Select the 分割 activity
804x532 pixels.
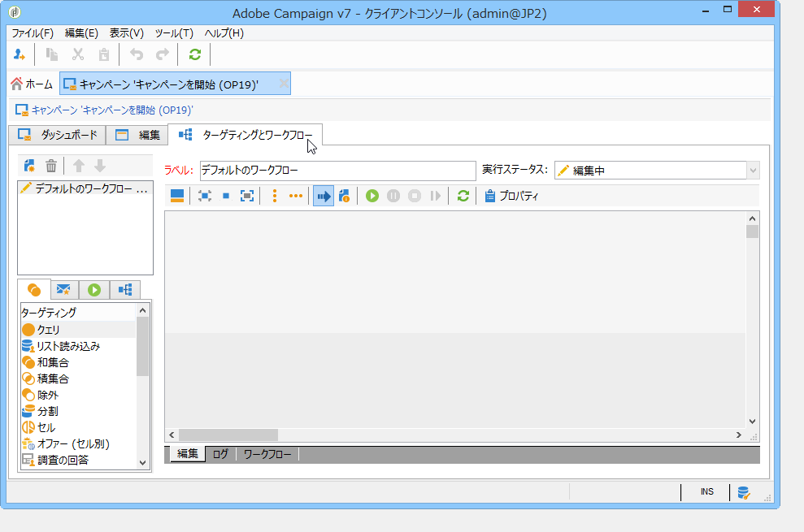tap(78, 411)
